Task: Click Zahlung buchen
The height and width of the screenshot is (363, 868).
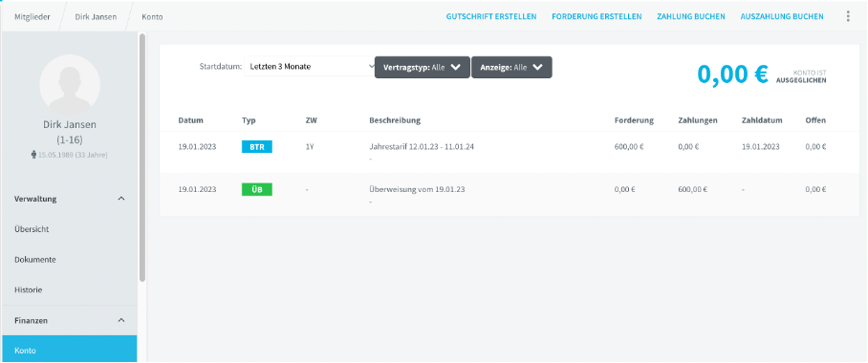Action: pos(691,16)
